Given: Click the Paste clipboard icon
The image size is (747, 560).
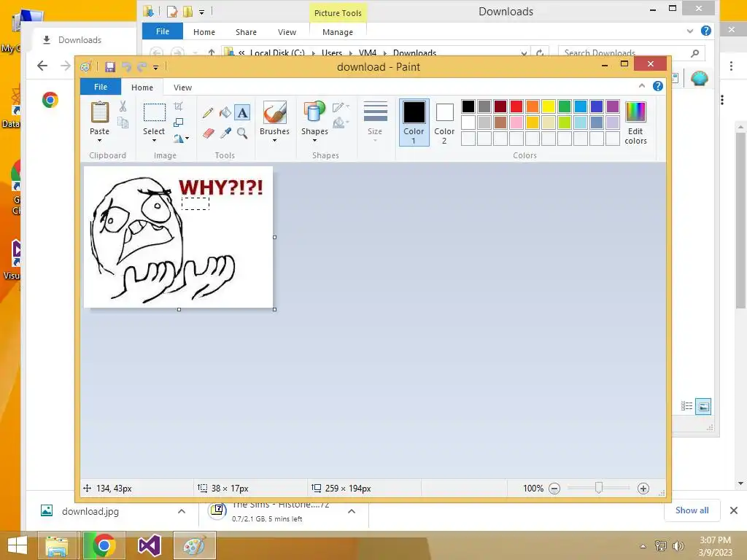Looking at the screenshot, I should [x=99, y=112].
